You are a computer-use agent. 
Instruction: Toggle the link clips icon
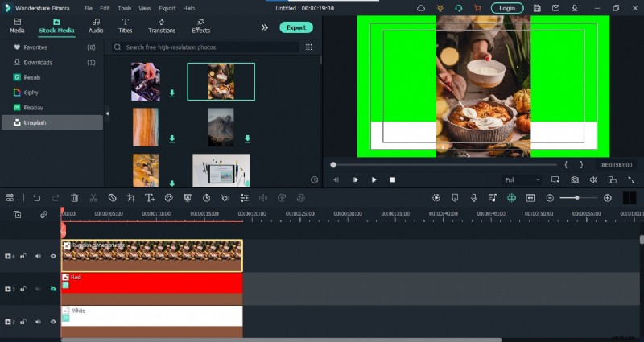(x=43, y=214)
